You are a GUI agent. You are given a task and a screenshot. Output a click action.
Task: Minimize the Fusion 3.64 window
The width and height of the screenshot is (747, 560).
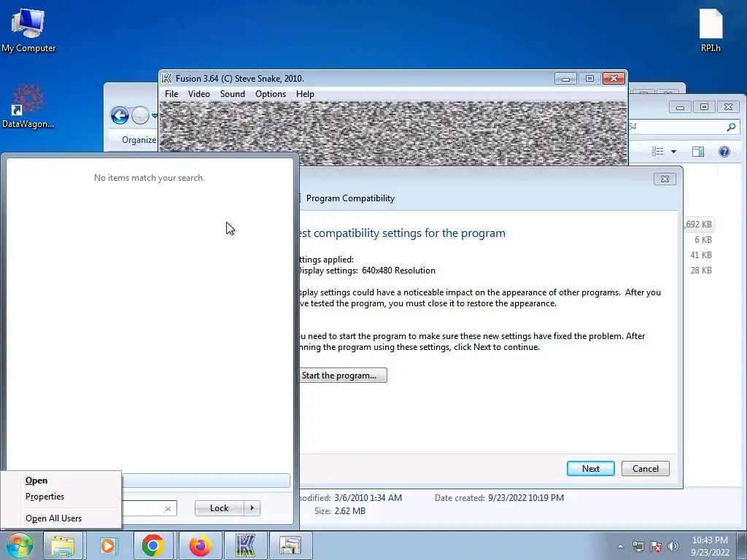coord(565,79)
